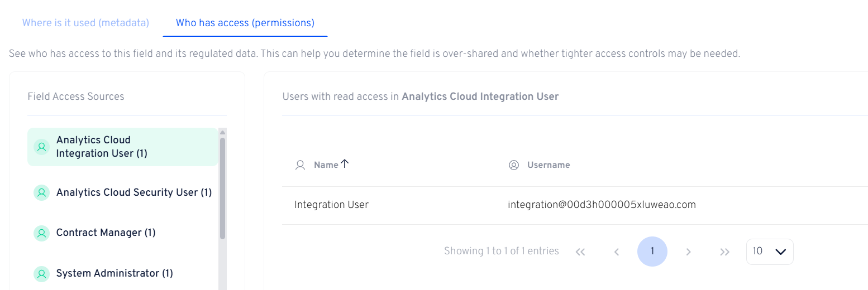Viewport: 868px width, 290px height.
Task: Click the Analytics Cloud Security User profile icon
Action: pyautogui.click(x=41, y=192)
